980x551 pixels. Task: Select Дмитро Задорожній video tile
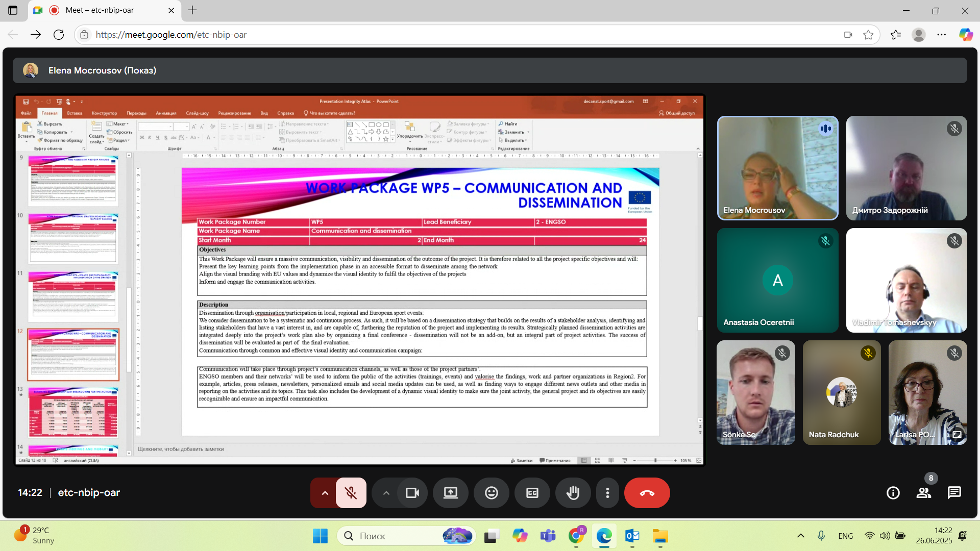(906, 168)
